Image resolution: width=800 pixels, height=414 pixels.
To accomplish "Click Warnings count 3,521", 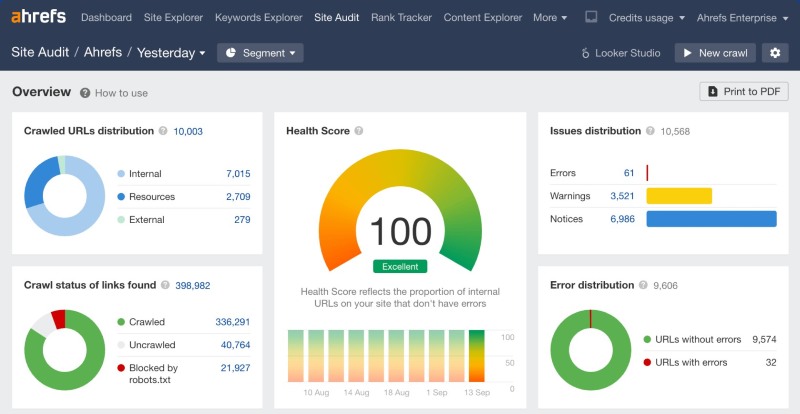I will tap(622, 196).
